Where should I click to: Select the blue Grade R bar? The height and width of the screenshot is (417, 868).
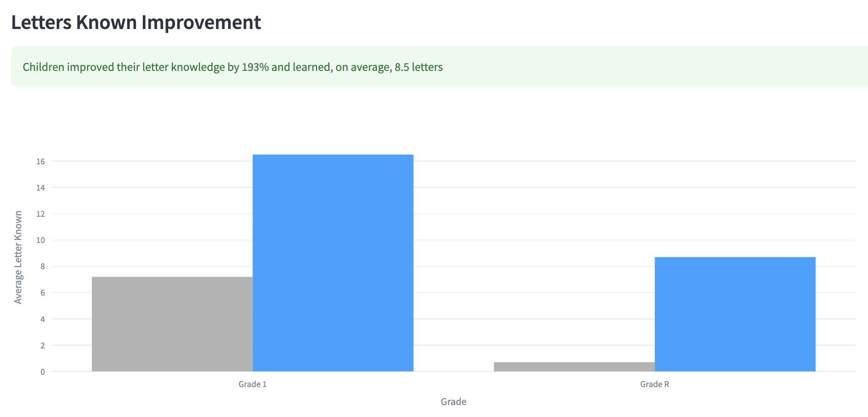[735, 314]
